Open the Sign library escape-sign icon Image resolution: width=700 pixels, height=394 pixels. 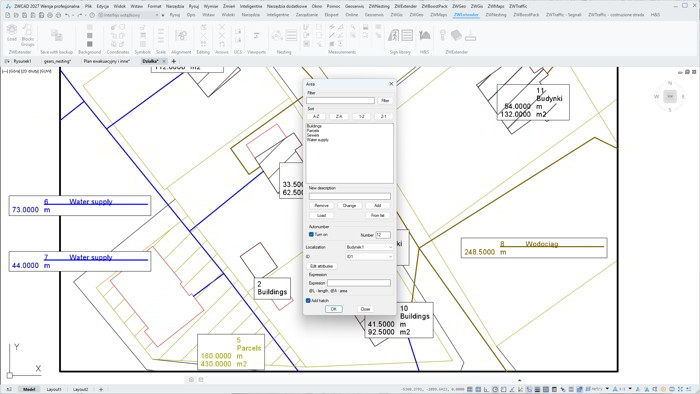point(393,35)
